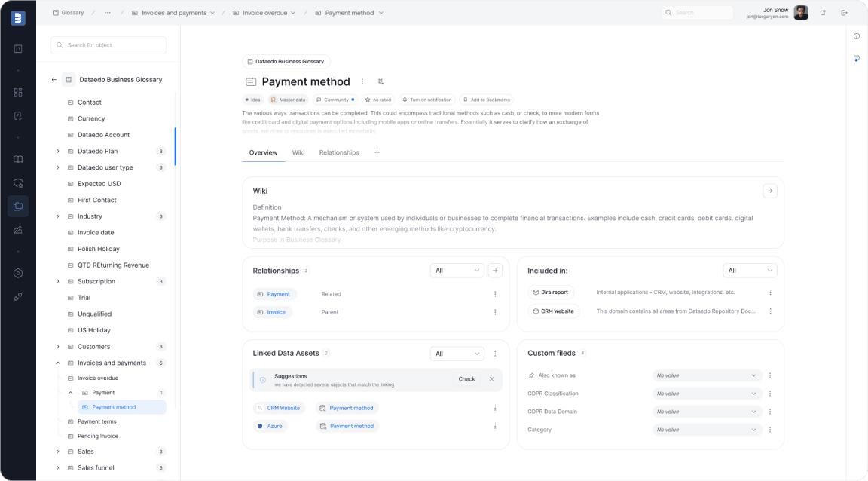This screenshot has height=481, width=868.
Task: Click the info icon in the right rail
Action: pos(857,36)
